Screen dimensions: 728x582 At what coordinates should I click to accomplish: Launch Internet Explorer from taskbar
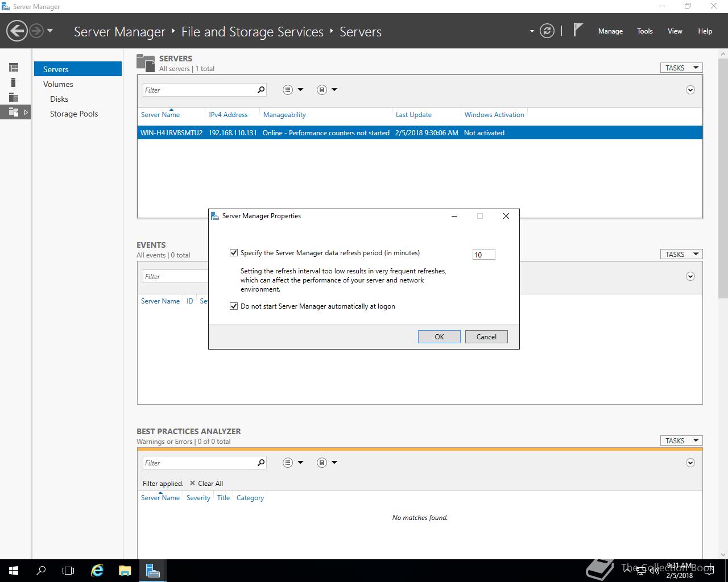coord(97,571)
